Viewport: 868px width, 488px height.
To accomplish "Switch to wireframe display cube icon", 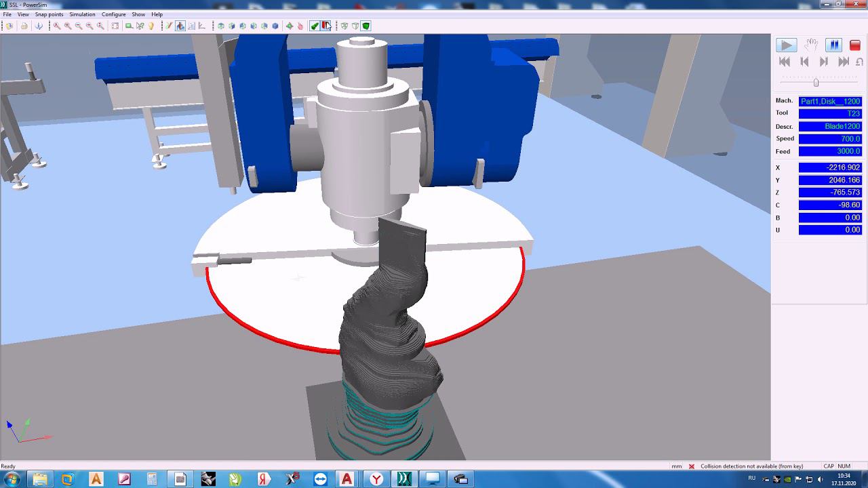I will click(344, 26).
